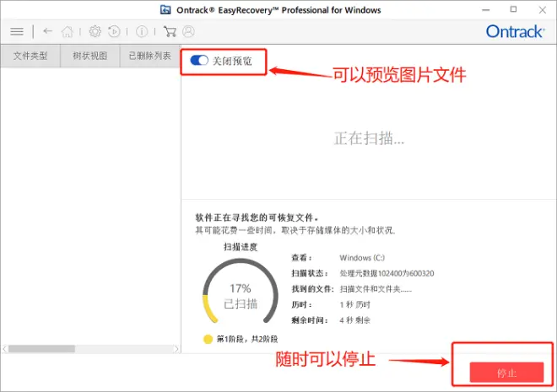Screen dimensions: 557x392
Task: Click the resume recovery icon
Action: [114, 31]
